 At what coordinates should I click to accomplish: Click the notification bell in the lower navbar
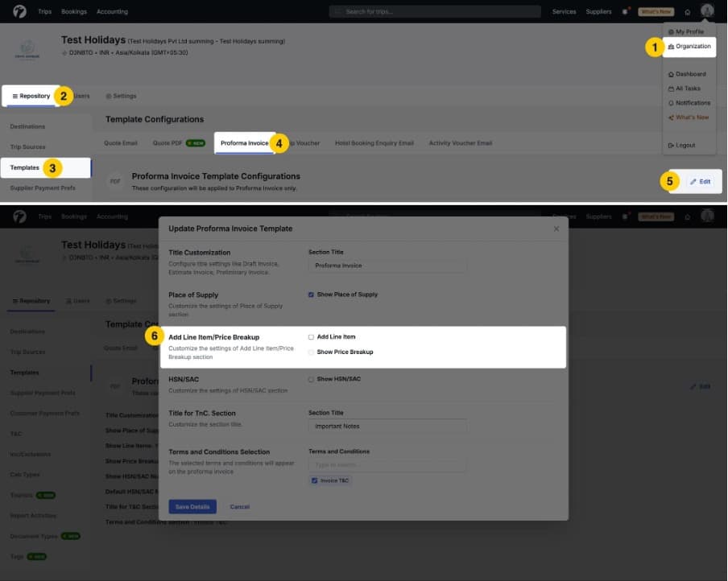tap(625, 216)
